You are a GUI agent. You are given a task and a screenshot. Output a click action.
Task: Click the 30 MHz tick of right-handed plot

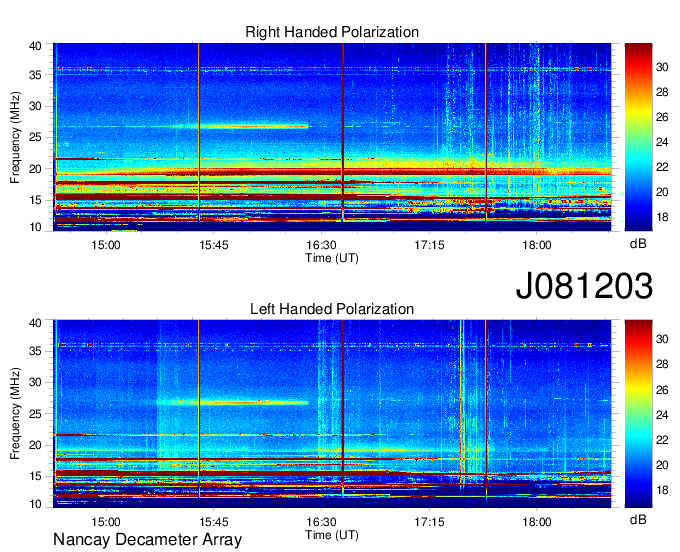pos(35,106)
